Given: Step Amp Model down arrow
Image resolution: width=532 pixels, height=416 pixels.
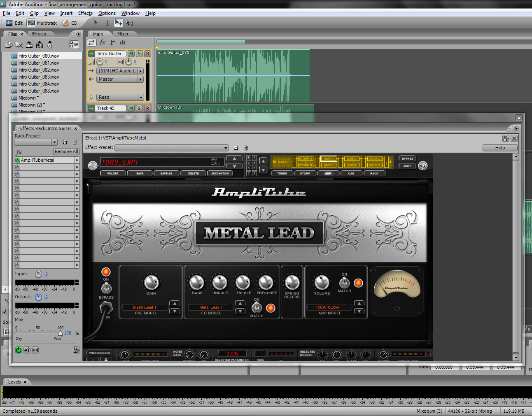Looking at the screenshot, I should point(359,311).
